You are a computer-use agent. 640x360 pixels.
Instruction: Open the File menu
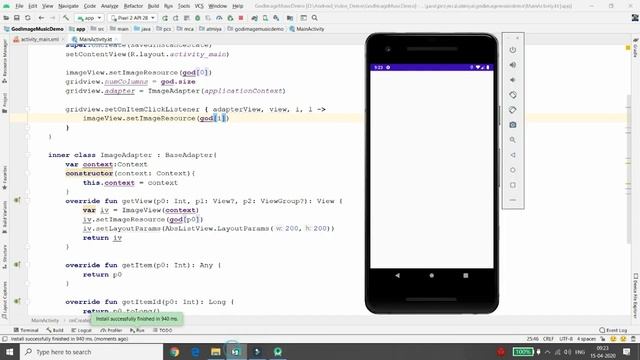click(x=19, y=6)
